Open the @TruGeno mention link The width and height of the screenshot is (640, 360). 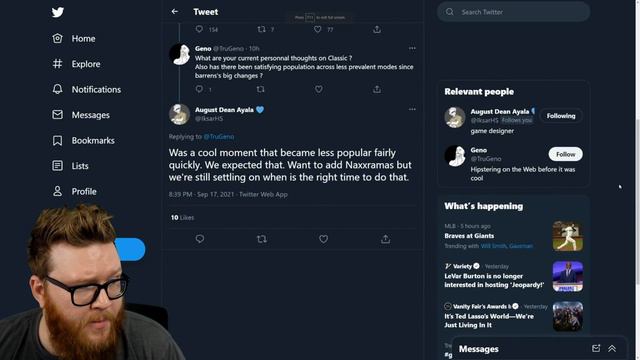pos(219,137)
